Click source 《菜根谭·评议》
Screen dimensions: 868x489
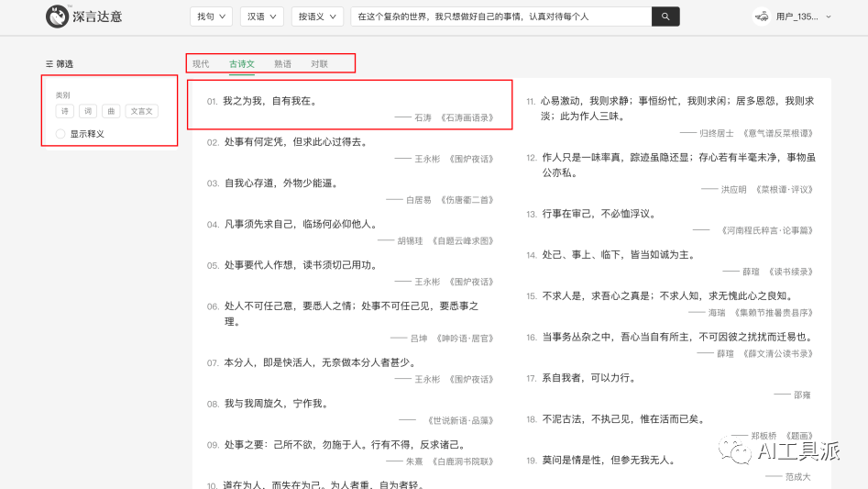pos(784,189)
